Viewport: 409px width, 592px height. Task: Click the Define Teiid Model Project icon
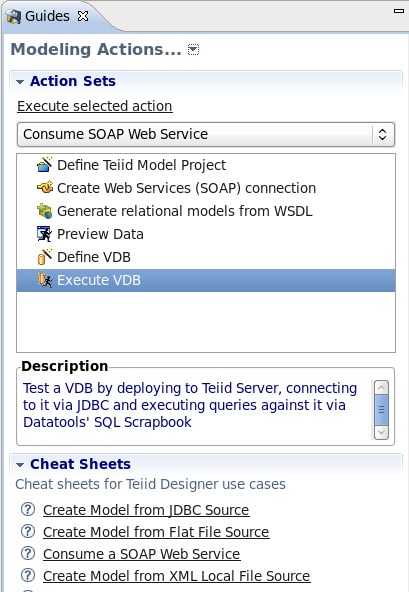coord(45,165)
